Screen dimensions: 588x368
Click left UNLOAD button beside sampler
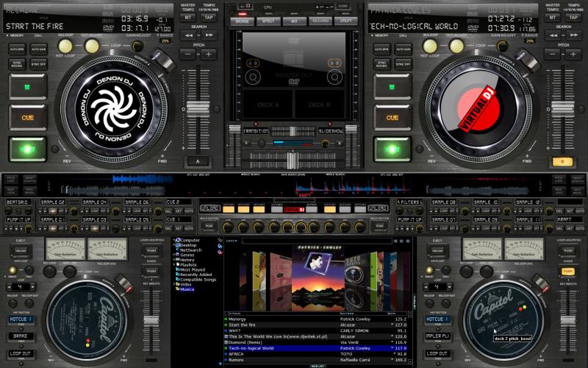click(210, 208)
